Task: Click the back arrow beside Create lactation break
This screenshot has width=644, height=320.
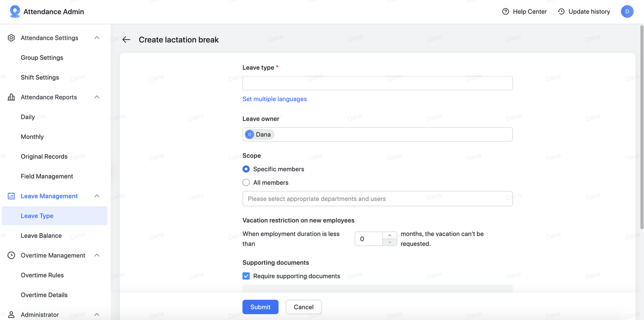Action: (x=126, y=40)
